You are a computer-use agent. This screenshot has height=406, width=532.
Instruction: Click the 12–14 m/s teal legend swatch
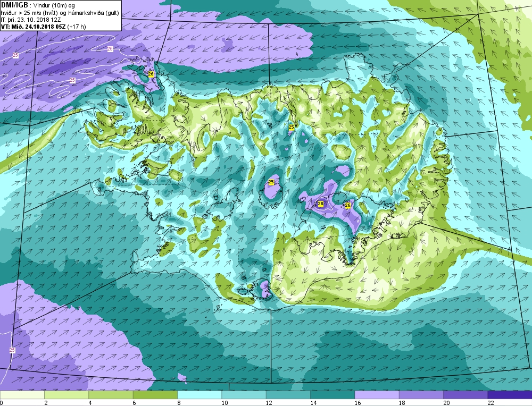point(288,395)
